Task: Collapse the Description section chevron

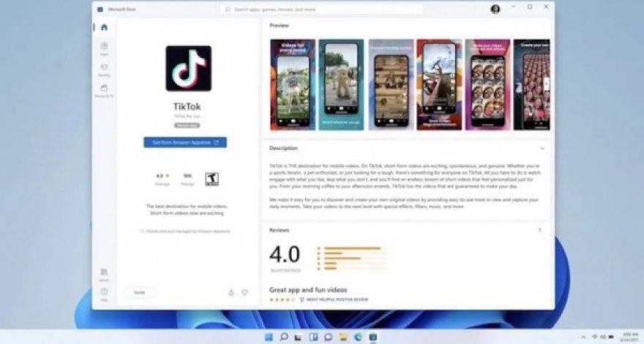Action: click(x=542, y=149)
